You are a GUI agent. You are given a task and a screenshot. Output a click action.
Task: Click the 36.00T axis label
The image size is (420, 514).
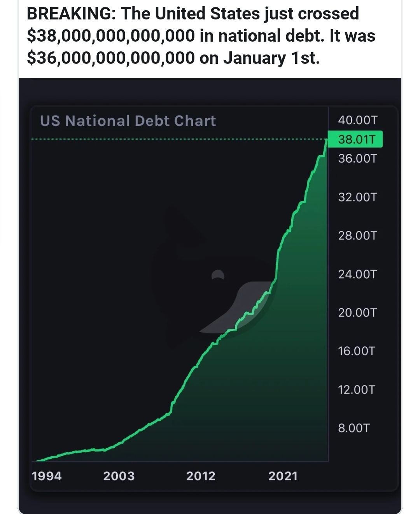click(x=357, y=158)
